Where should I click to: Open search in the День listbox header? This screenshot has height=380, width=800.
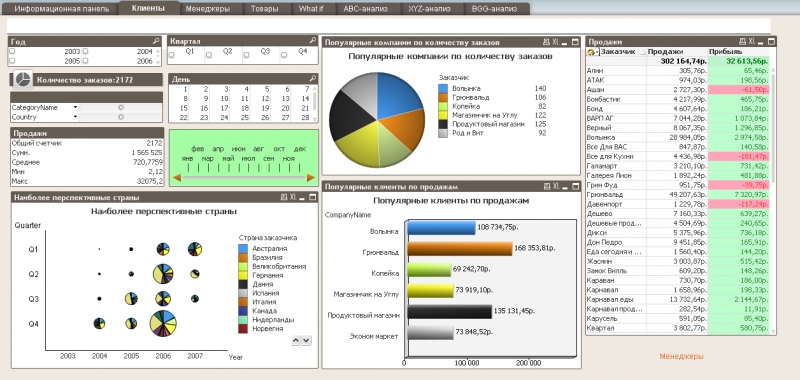pos(312,79)
